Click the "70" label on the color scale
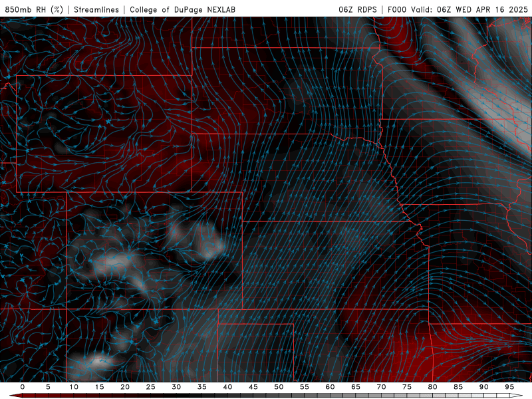This screenshot has height=399, width=532. click(x=381, y=387)
